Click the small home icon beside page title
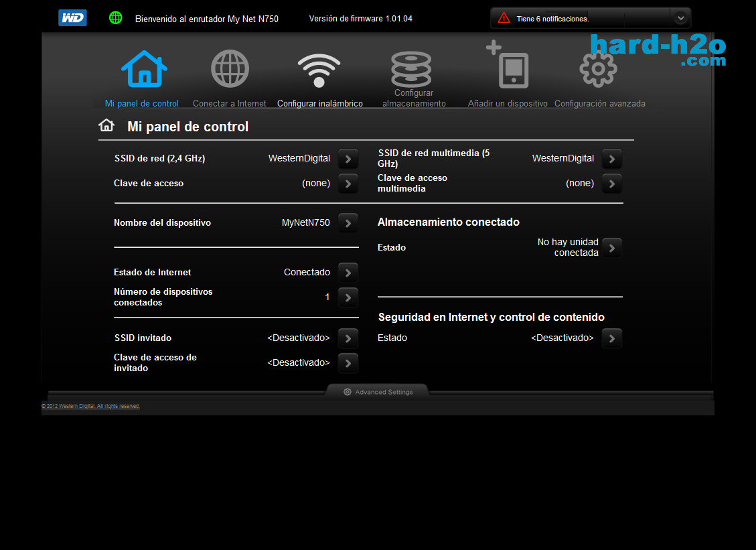Image resolution: width=756 pixels, height=550 pixels. coord(106,125)
